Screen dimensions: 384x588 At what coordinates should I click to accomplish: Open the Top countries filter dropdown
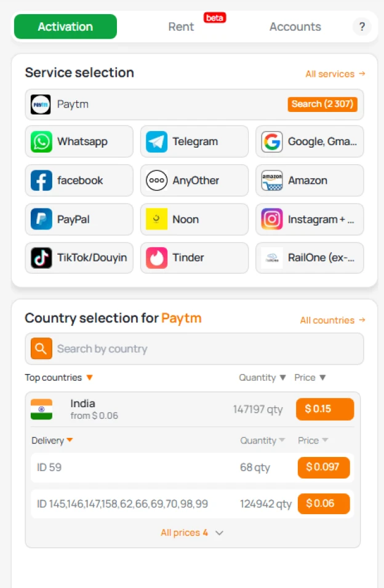point(58,378)
